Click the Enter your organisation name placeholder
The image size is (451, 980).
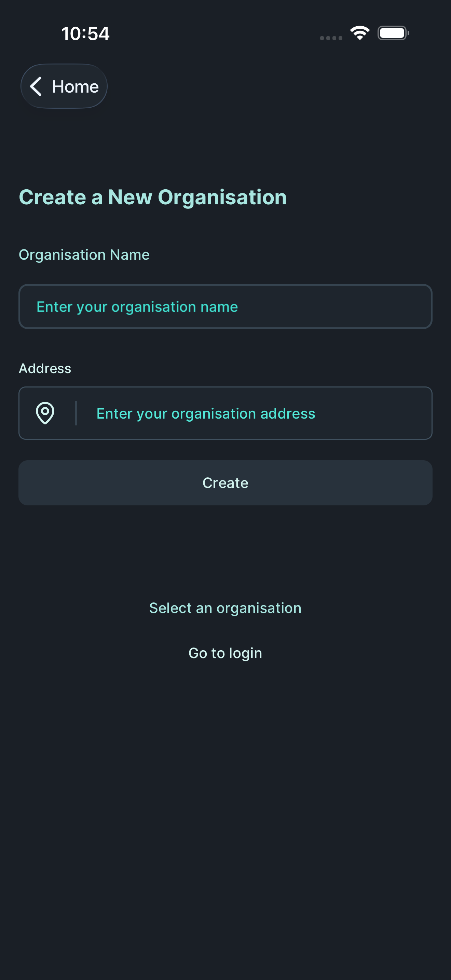137,306
